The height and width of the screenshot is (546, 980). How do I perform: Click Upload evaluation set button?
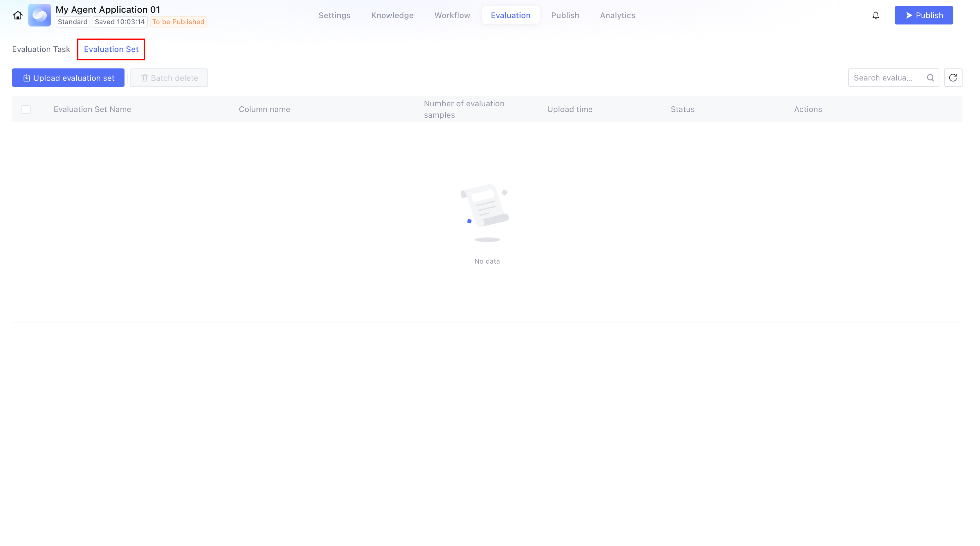(x=68, y=77)
